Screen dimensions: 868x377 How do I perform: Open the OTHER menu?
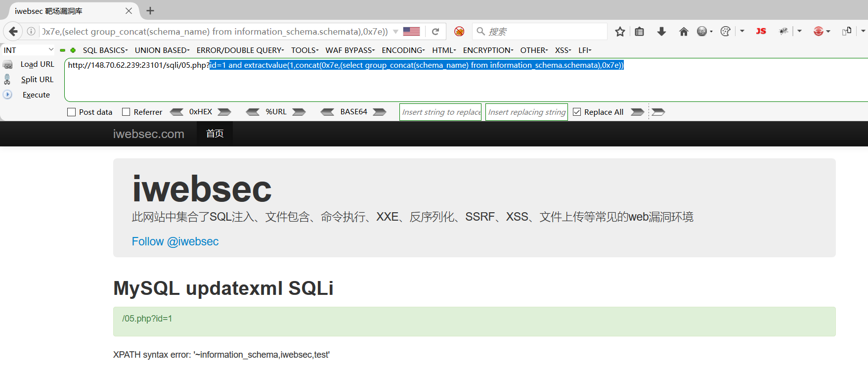tap(534, 50)
